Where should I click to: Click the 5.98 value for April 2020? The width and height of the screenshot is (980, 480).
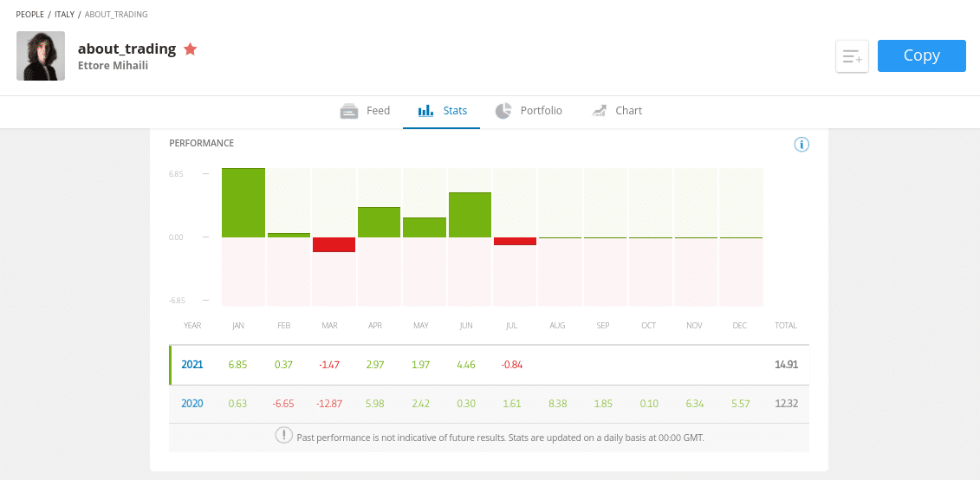375,403
